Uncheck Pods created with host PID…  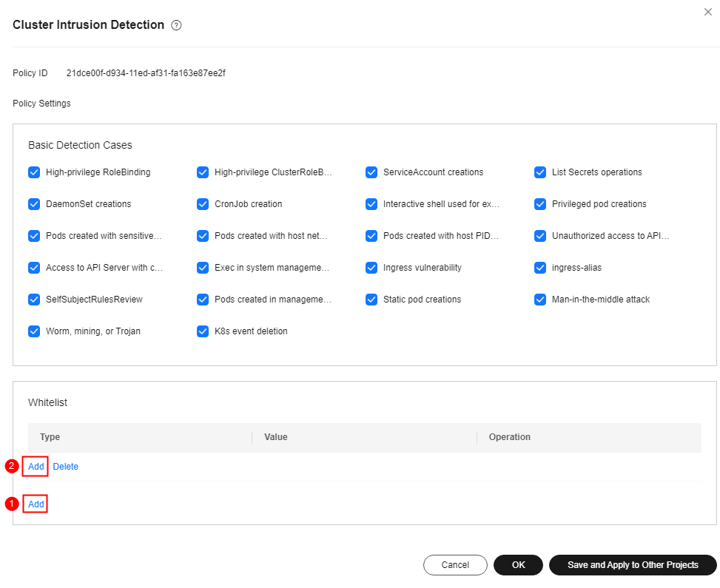[x=371, y=236]
